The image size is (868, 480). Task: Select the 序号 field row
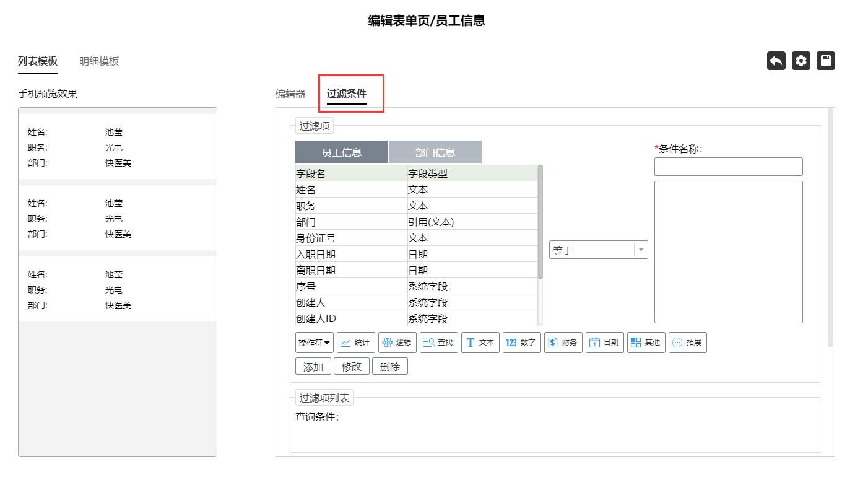click(416, 286)
